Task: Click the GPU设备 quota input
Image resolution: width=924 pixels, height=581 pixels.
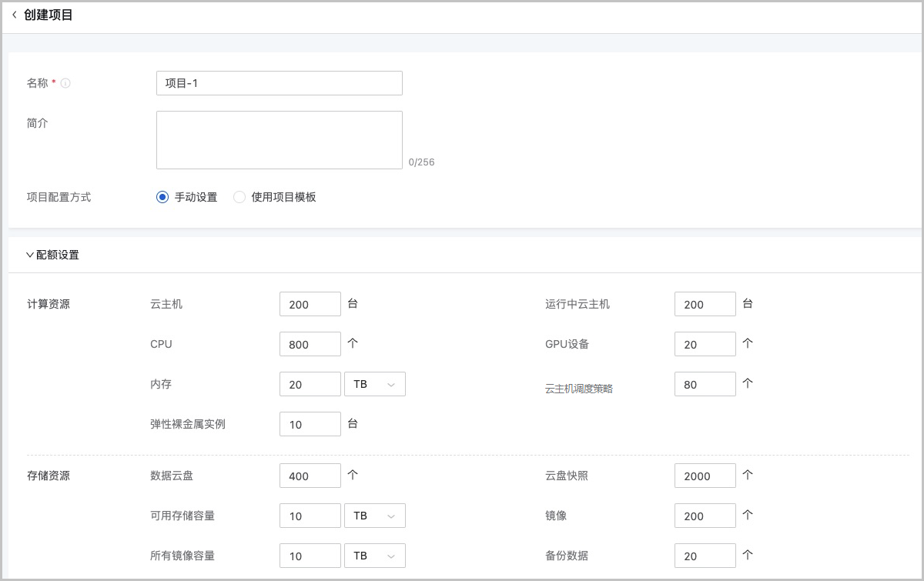Action: coord(705,344)
